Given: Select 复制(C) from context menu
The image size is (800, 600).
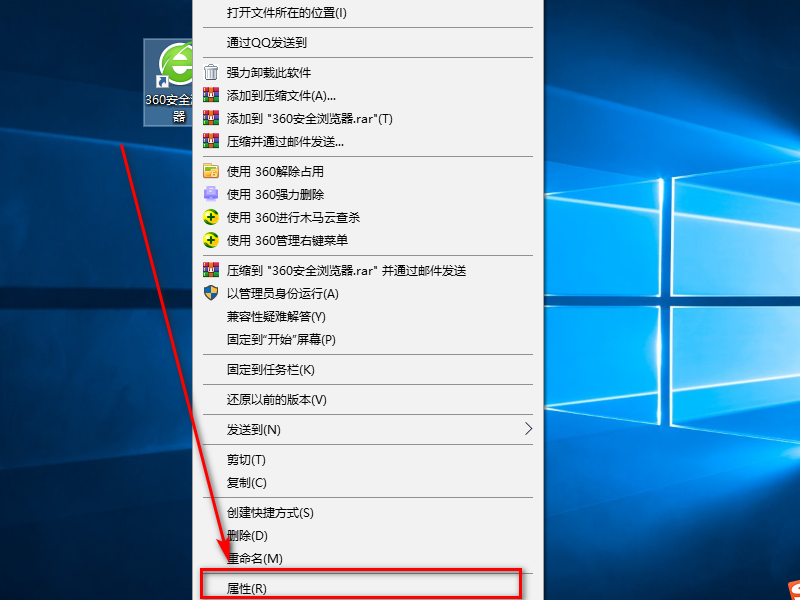Looking at the screenshot, I should (368, 483).
